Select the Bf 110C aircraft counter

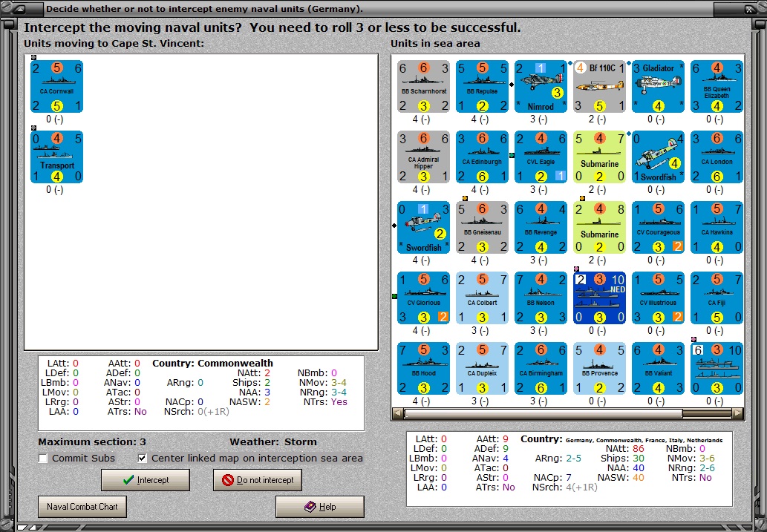point(600,87)
